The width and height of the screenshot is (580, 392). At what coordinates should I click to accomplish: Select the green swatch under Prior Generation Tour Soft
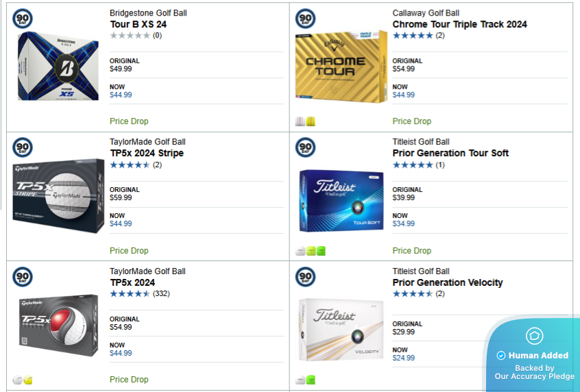tap(321, 251)
